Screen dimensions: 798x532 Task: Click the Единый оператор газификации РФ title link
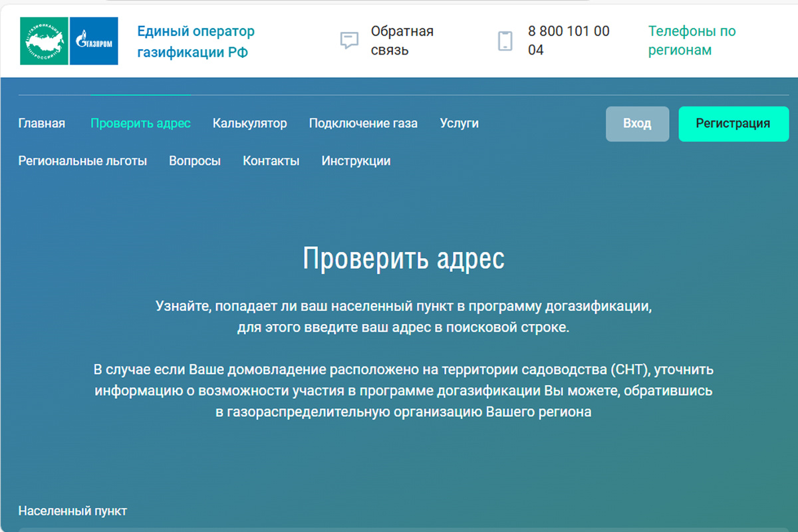click(196, 41)
